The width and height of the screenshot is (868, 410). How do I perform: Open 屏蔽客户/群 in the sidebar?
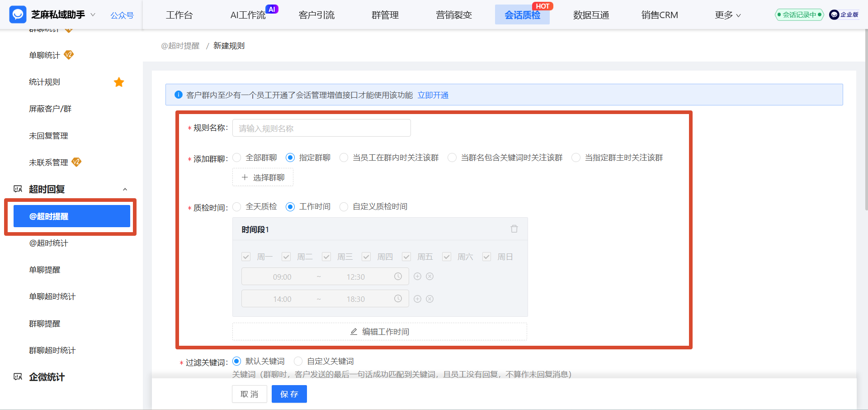pos(50,109)
